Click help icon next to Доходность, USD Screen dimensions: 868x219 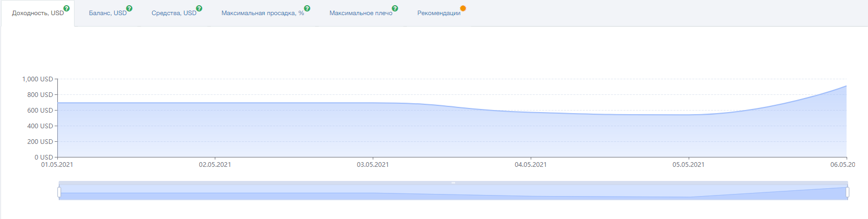pos(66,8)
